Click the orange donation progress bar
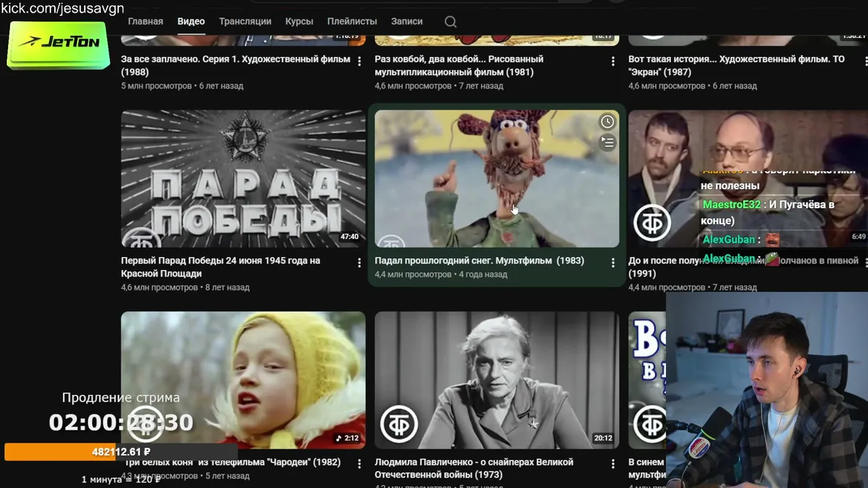This screenshot has height=488, width=868. (x=121, y=451)
